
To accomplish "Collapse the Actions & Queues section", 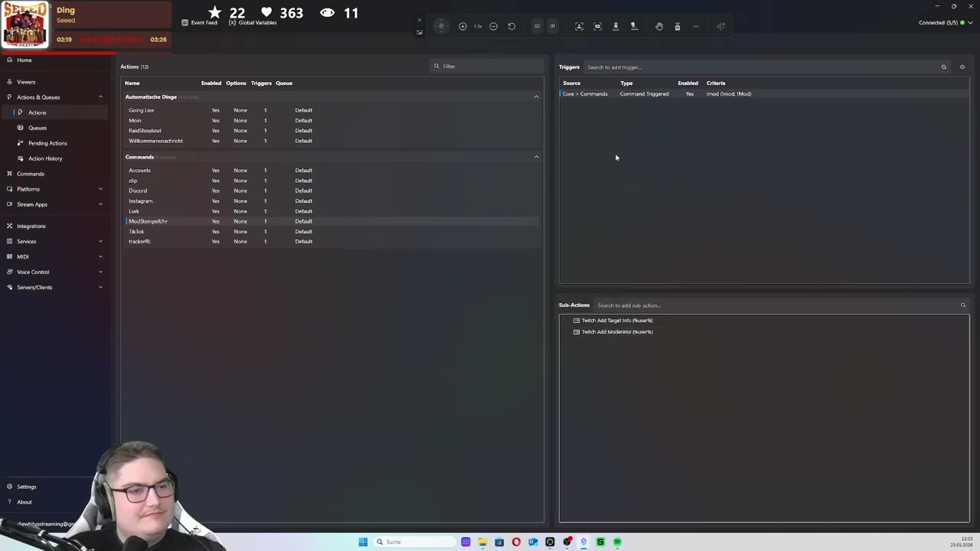I will (100, 97).
